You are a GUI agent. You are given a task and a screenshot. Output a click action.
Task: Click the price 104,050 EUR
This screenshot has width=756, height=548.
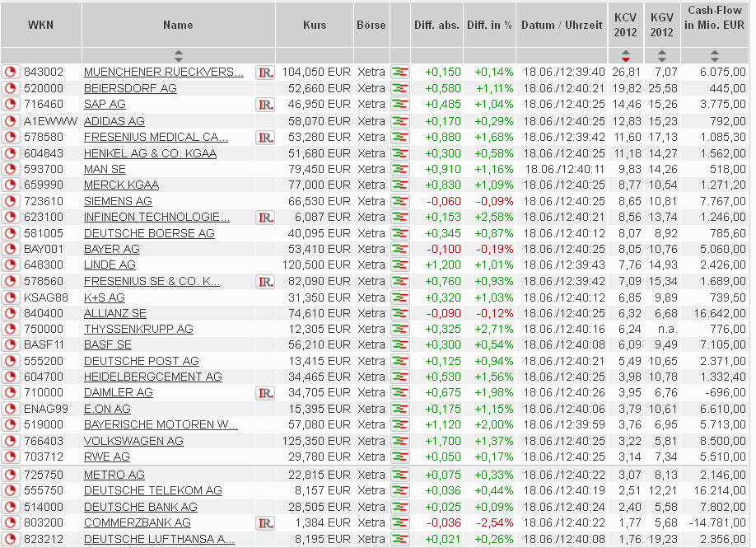coord(315,73)
